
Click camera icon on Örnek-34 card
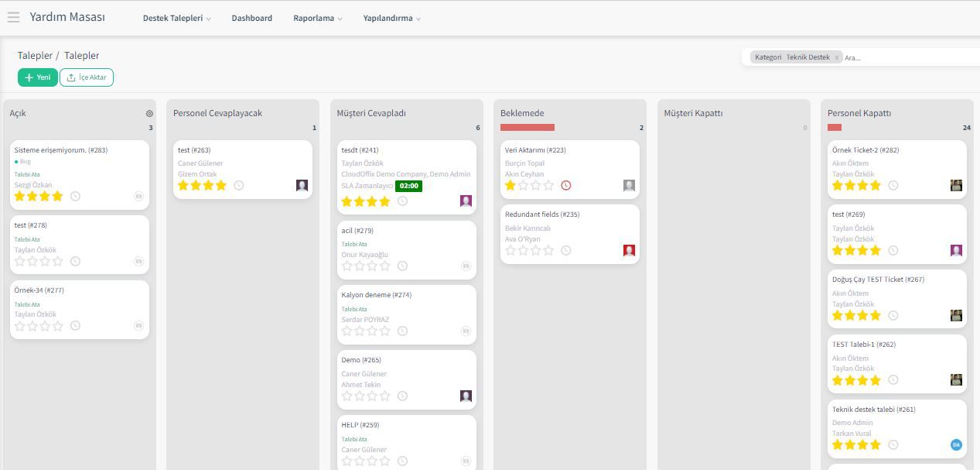click(138, 326)
